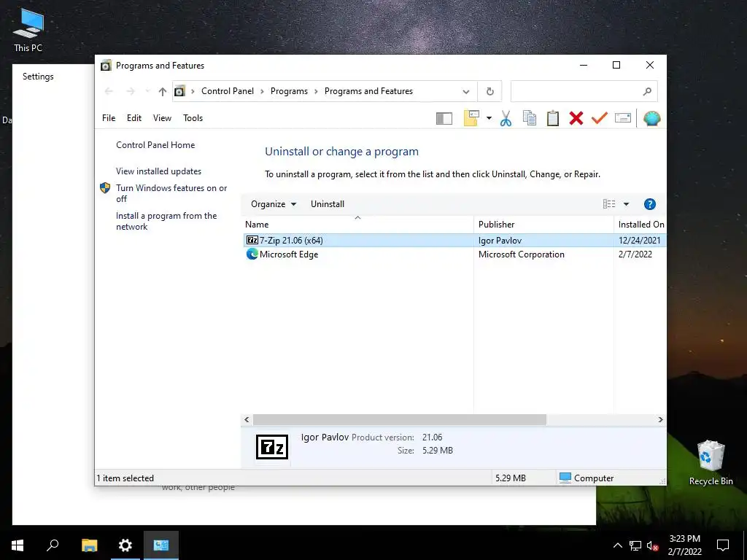Expand the chevron after Programs breadcrumb

[316, 91]
